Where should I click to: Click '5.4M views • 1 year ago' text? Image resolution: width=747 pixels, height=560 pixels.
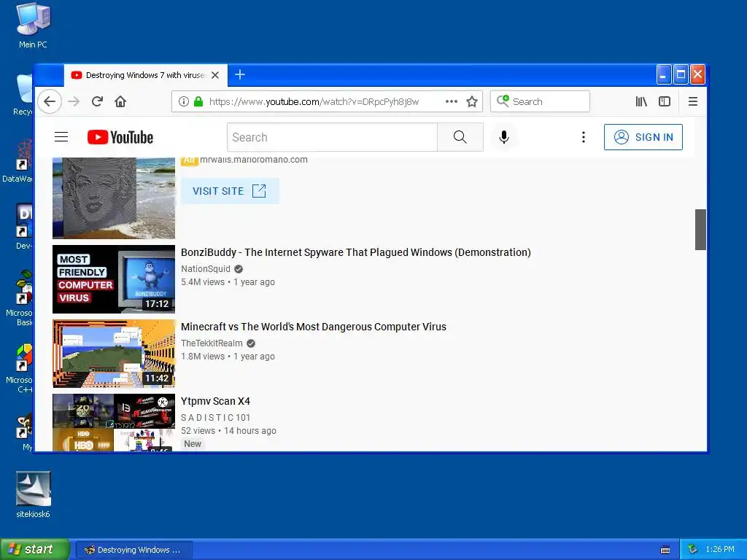point(228,282)
